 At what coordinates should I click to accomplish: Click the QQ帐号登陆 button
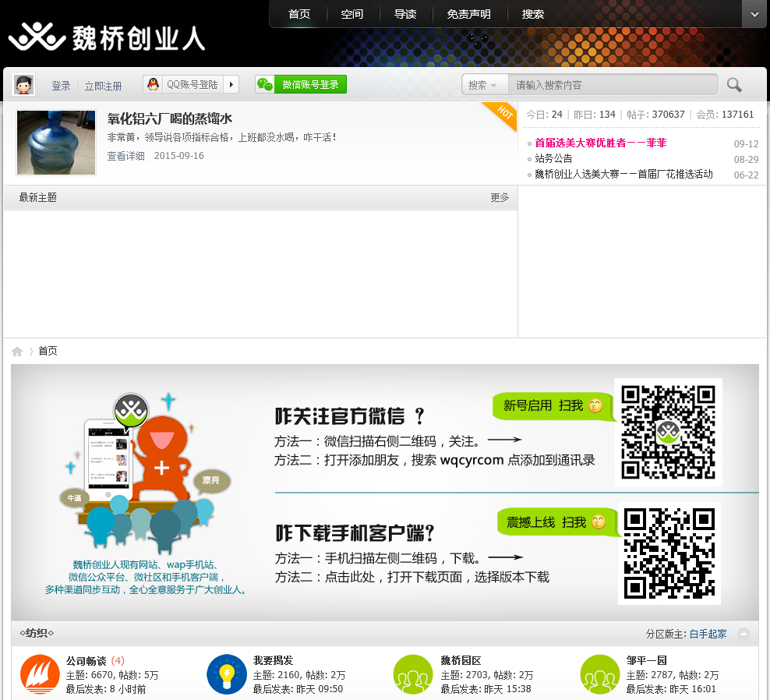[192, 84]
